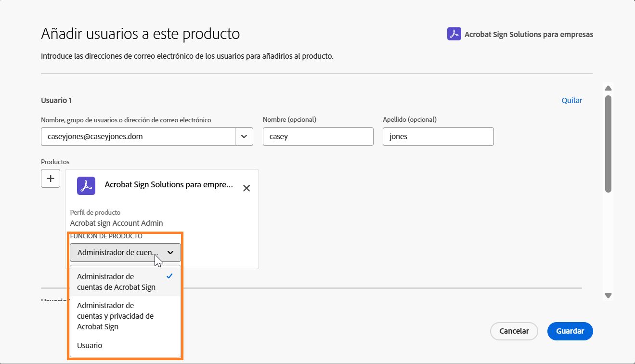Click the plus icon to add another product

click(x=50, y=178)
